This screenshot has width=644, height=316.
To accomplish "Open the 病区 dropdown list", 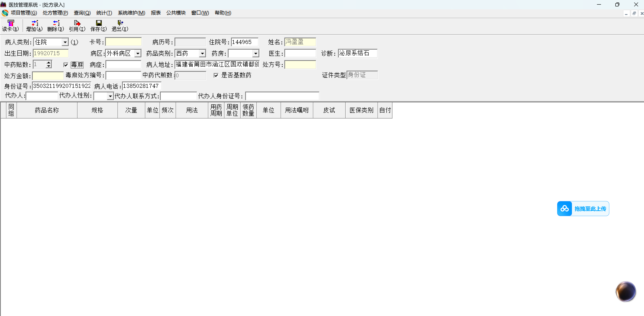I will [138, 53].
